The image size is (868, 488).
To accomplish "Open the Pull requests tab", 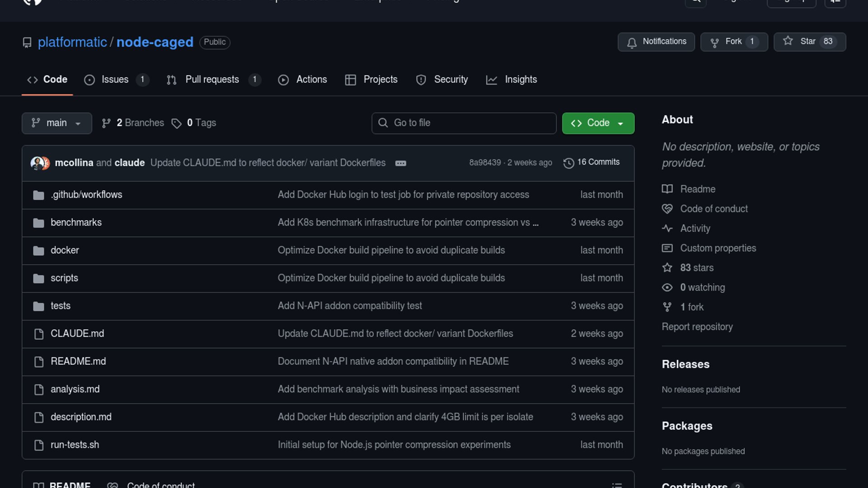I will click(x=213, y=80).
